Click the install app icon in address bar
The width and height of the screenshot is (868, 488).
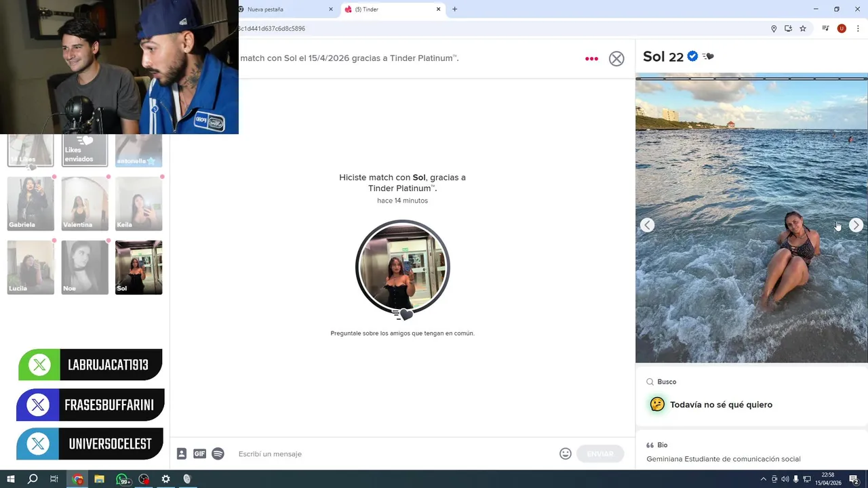point(788,28)
